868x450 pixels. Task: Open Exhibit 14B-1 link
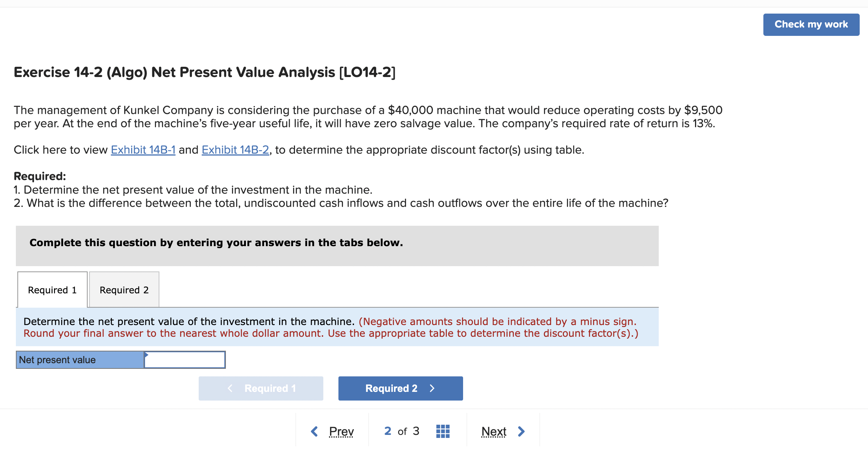[x=143, y=149]
